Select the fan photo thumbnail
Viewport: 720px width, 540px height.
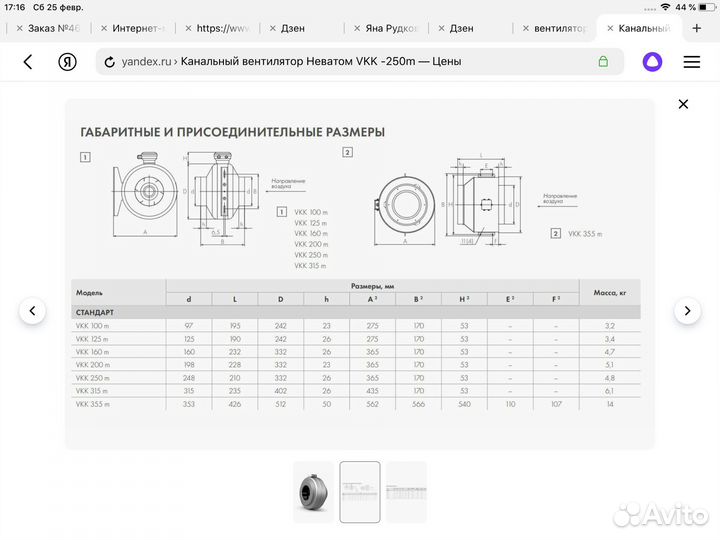[314, 492]
